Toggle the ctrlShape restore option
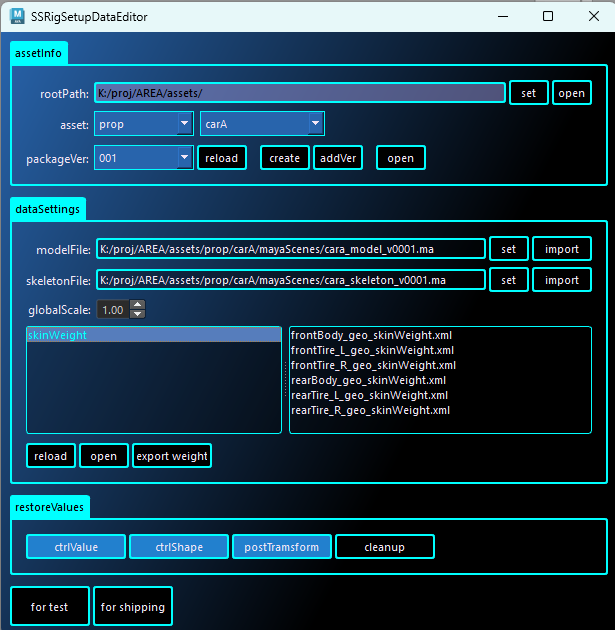The width and height of the screenshot is (615, 630). [x=179, y=547]
